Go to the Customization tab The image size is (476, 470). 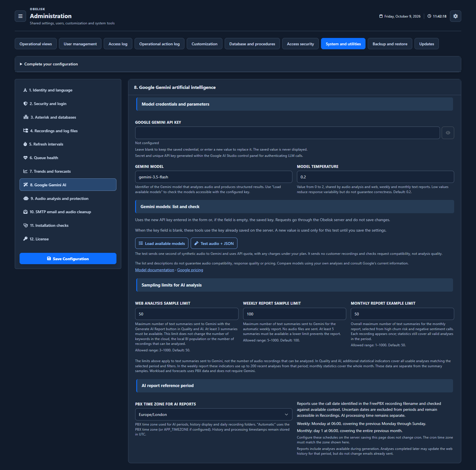[205, 44]
